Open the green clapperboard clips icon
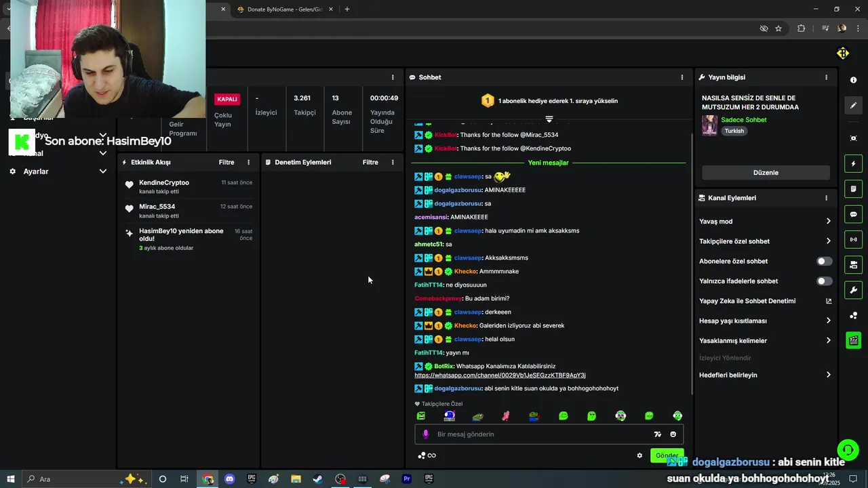 (853, 340)
